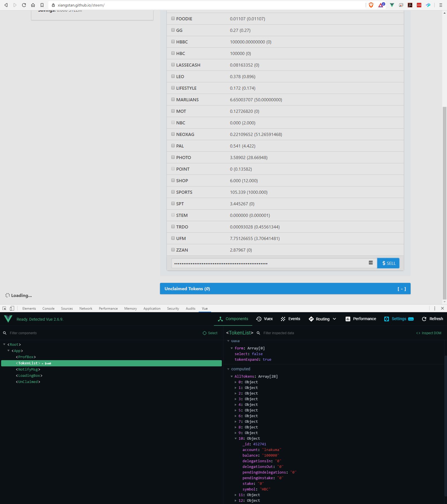Click the search icon beside Filter components
The width and height of the screenshot is (447, 504).
5,333
